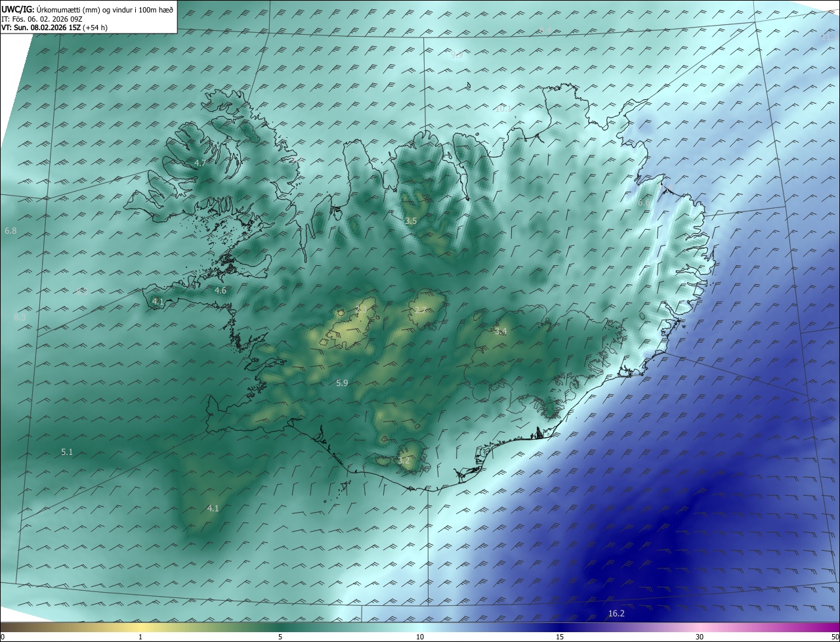Click the title 'Úrkomumætti (mm) og vindur í 100m hæð'
Image resolution: width=840 pixels, height=642 pixels.
[x=105, y=10]
